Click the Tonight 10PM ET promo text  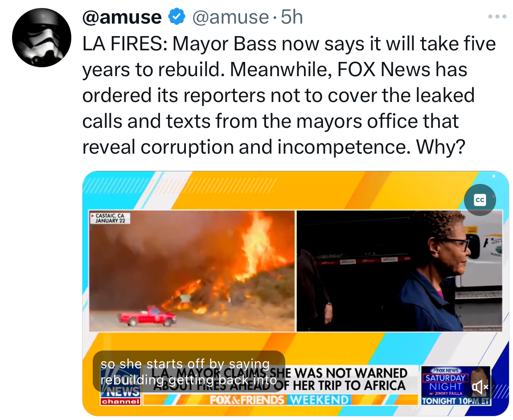point(456,401)
